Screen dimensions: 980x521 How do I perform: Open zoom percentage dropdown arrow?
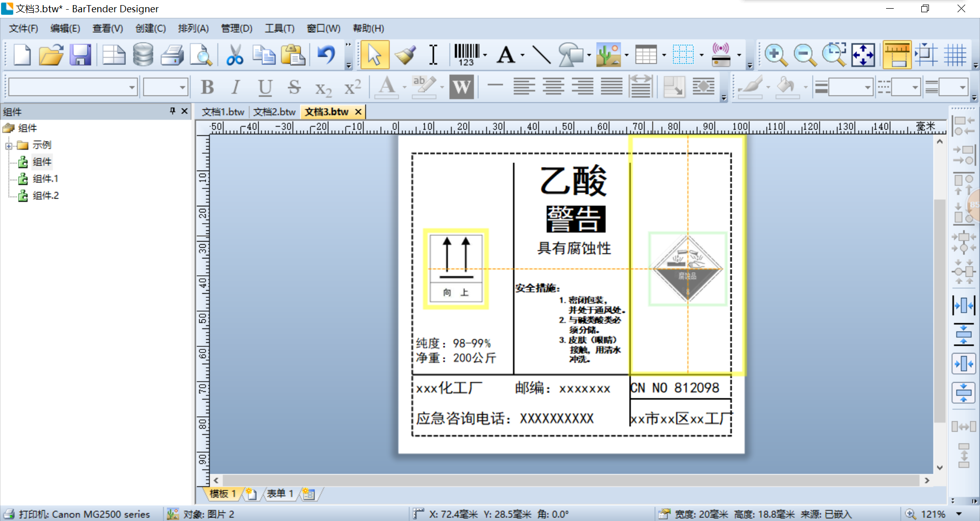(959, 514)
